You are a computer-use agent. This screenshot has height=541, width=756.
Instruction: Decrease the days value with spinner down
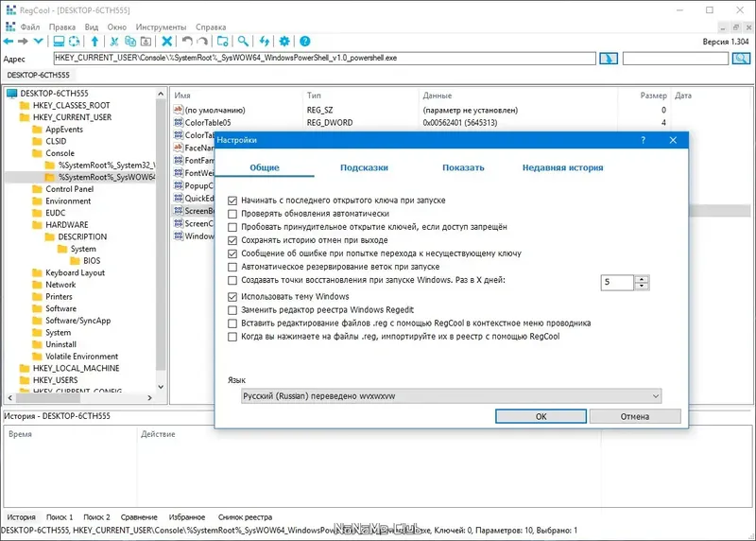pos(642,287)
